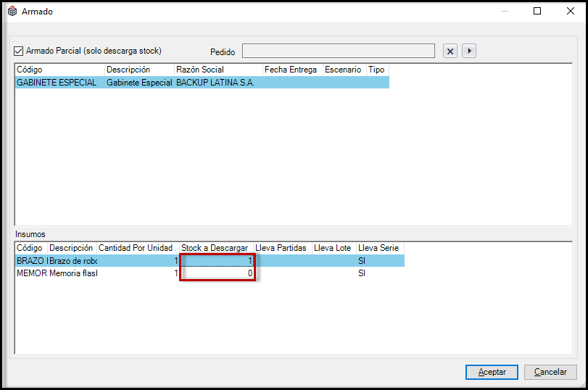Click the Stock a Descargar column header
588x390 pixels.
pyautogui.click(x=216, y=248)
